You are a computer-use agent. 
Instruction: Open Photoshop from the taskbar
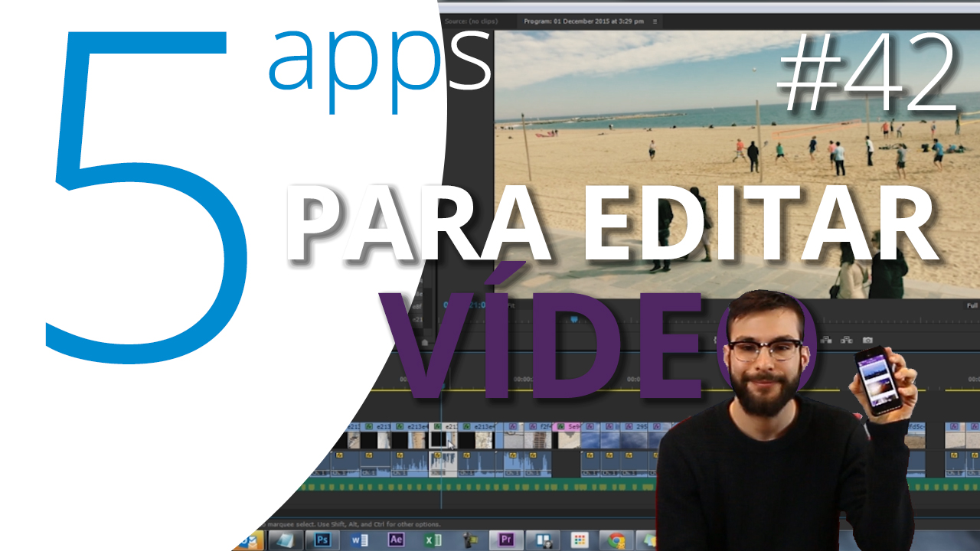pos(322,540)
